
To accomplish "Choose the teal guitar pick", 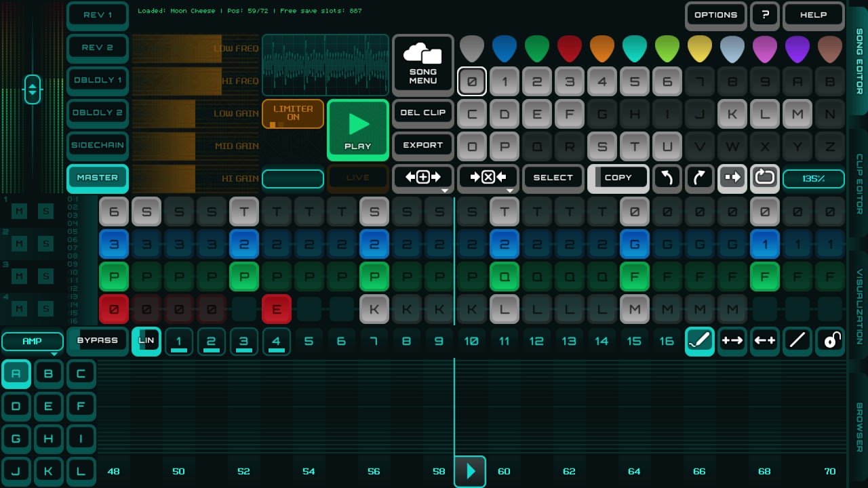I will pyautogui.click(x=635, y=49).
